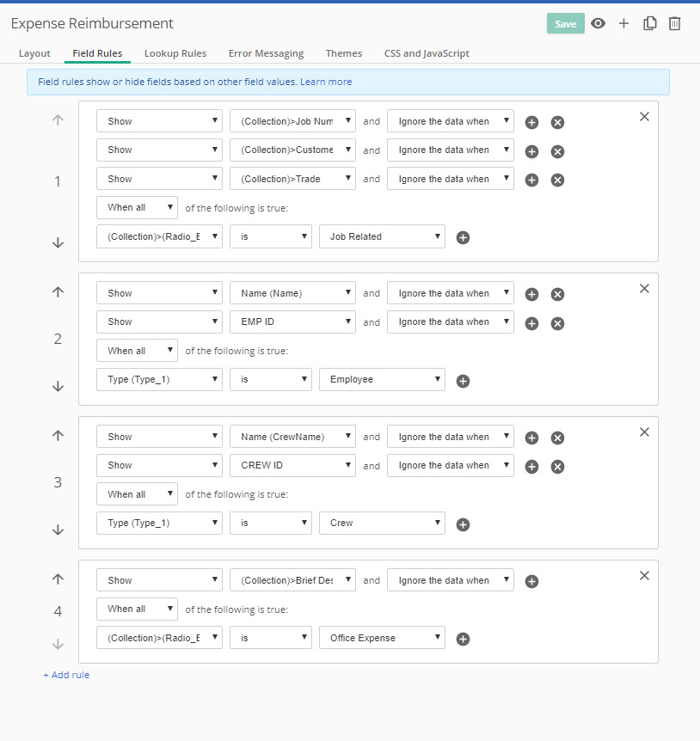Remove the EMP ID show action
This screenshot has height=741, width=700.
click(557, 323)
